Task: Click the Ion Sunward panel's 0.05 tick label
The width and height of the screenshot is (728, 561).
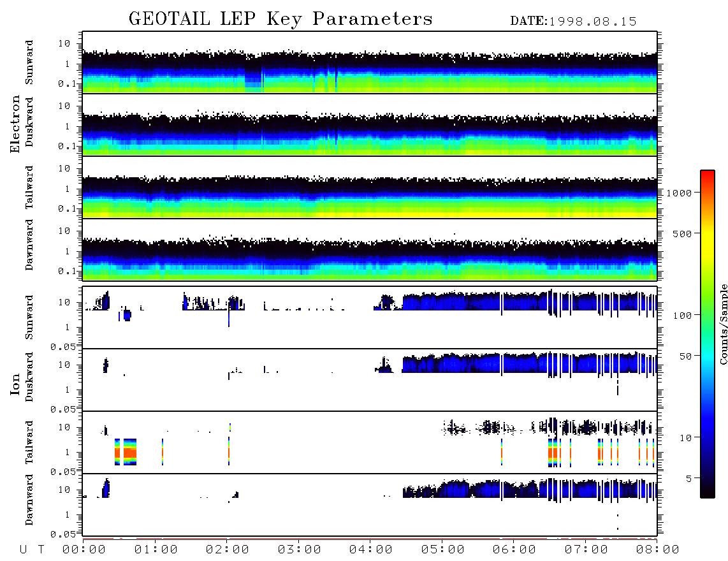Action: 63,347
